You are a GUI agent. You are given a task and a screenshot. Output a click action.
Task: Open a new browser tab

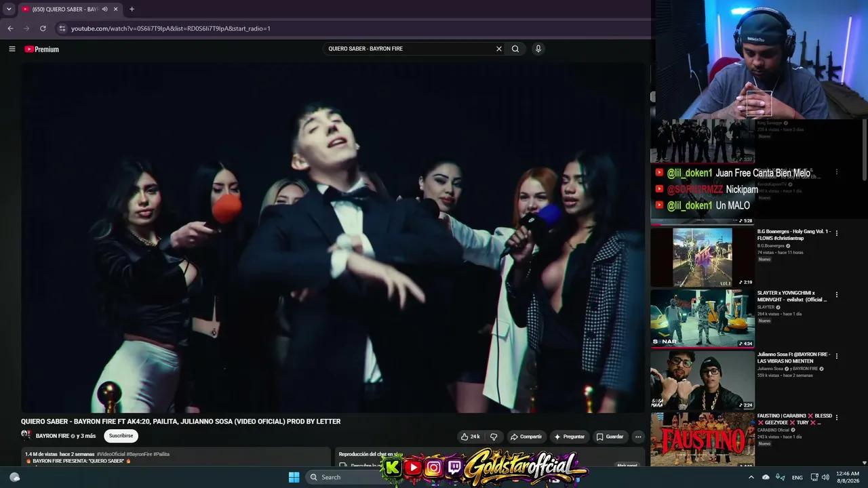[132, 9]
